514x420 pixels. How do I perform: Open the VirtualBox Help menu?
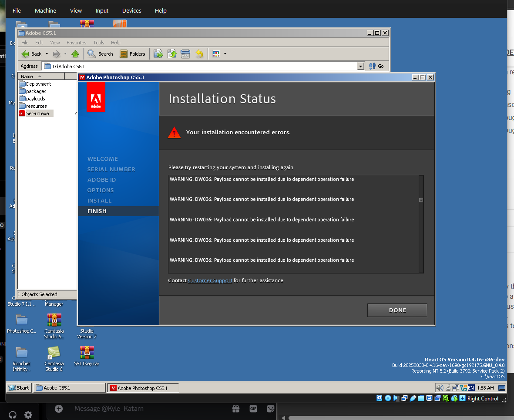pyautogui.click(x=161, y=10)
